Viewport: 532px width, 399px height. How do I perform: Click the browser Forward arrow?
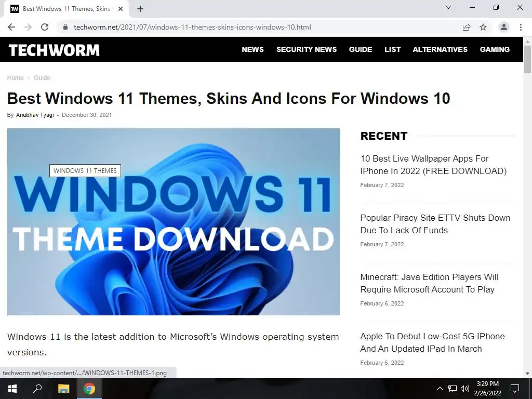[28, 27]
